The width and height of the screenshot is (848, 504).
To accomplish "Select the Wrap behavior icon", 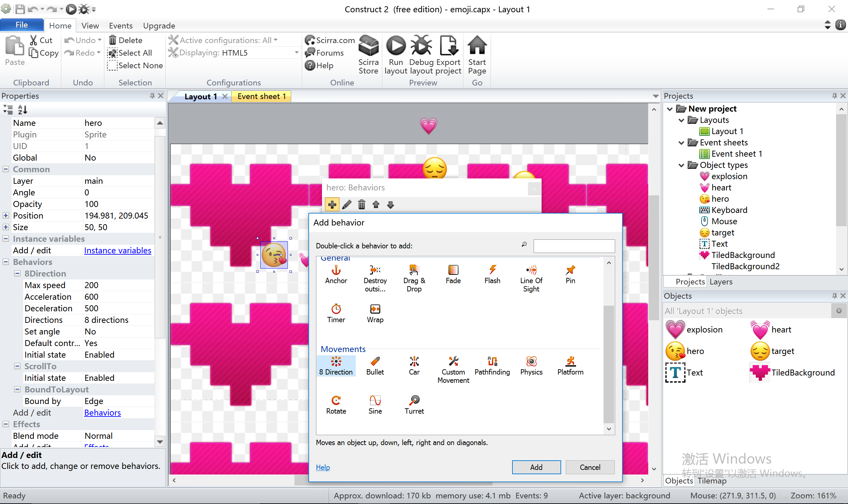I will click(375, 314).
